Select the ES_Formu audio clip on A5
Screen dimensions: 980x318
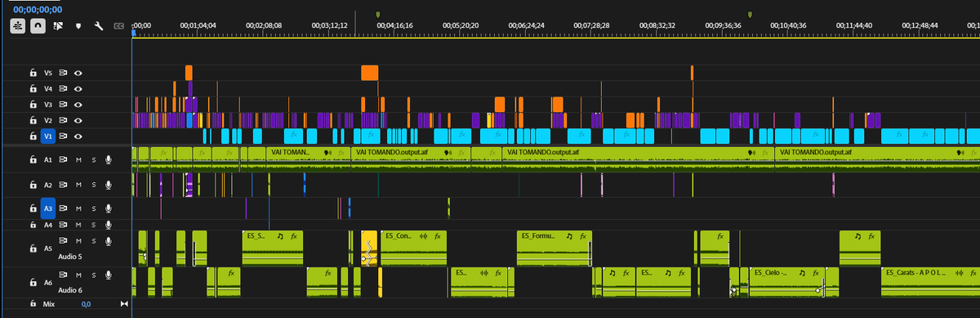point(554,249)
